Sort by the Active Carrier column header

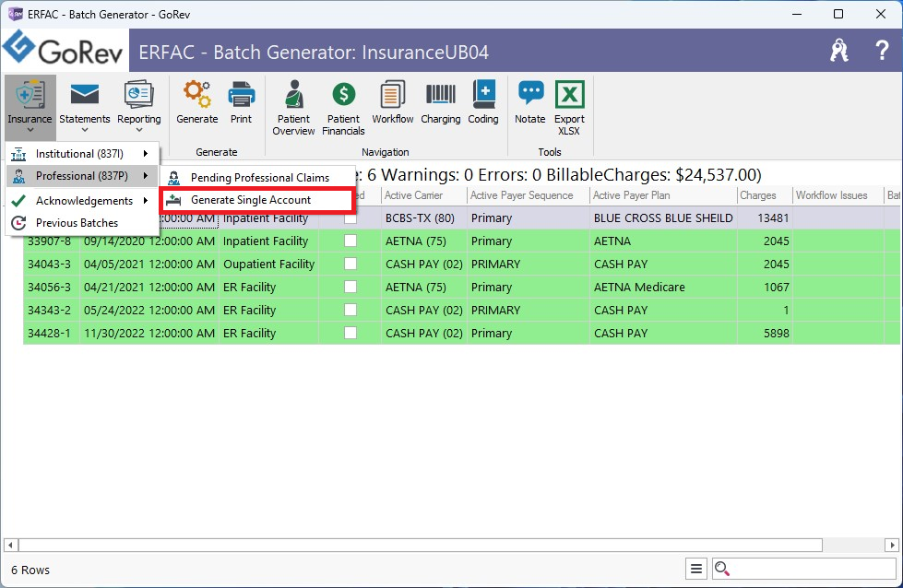(x=424, y=195)
